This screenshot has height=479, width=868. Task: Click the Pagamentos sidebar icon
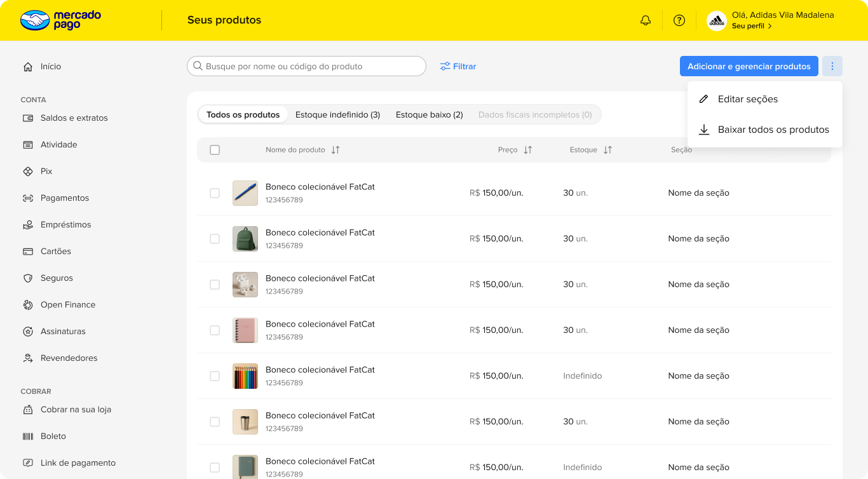coord(28,198)
